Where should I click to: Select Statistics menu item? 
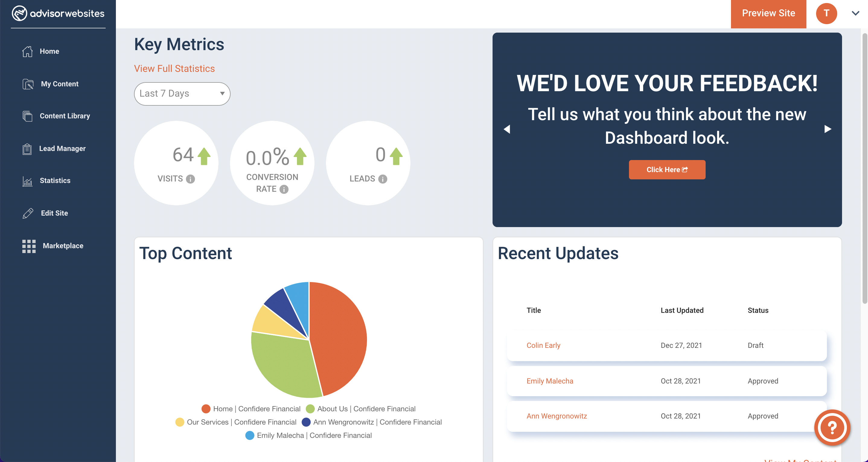pyautogui.click(x=55, y=181)
